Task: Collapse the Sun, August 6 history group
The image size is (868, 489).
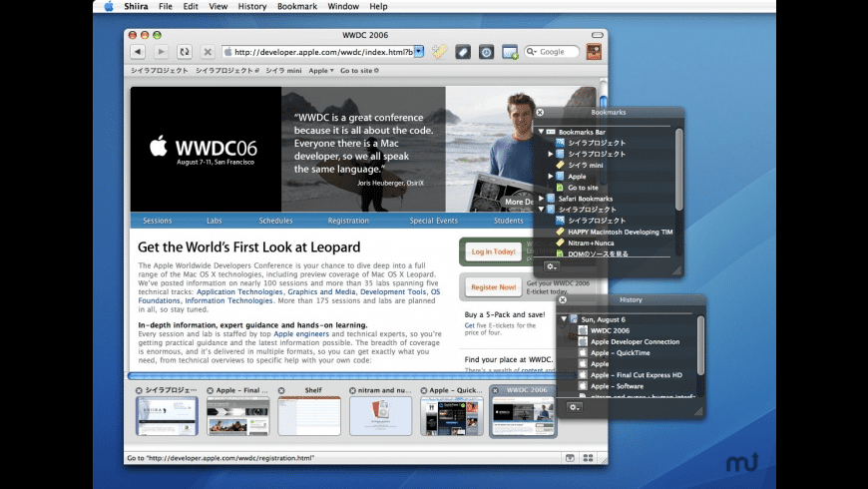Action: tap(564, 319)
